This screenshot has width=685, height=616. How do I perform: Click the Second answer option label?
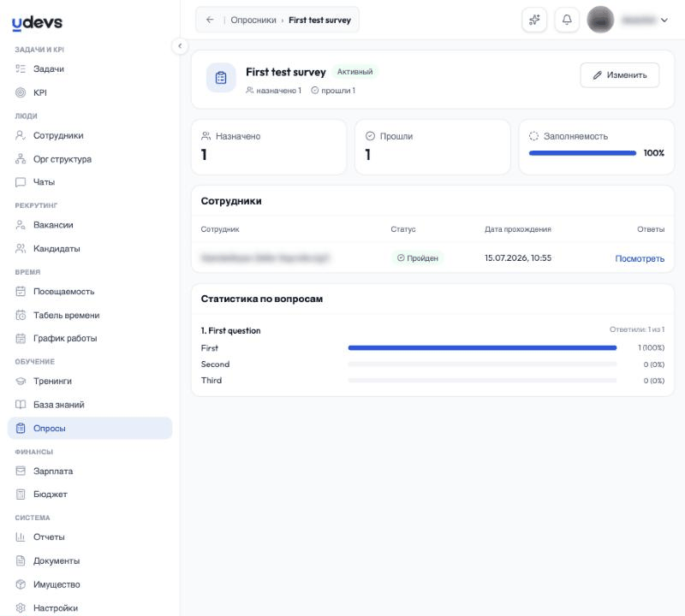point(215,364)
